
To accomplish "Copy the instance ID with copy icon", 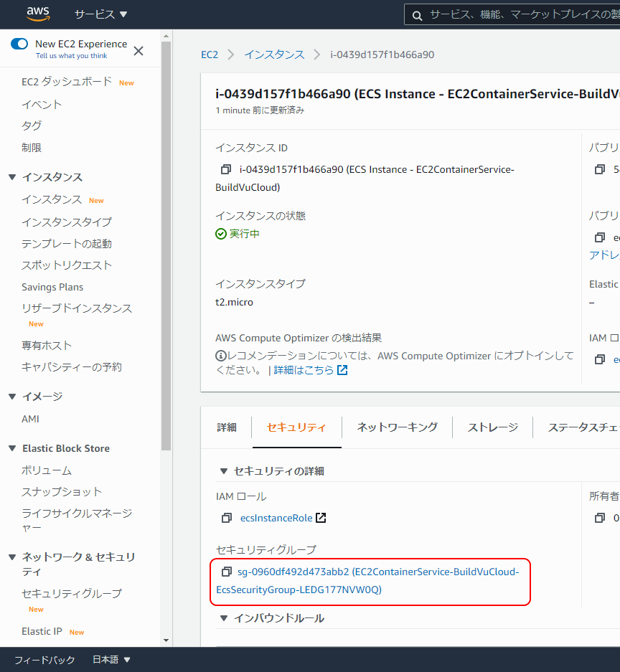I will pyautogui.click(x=225, y=170).
